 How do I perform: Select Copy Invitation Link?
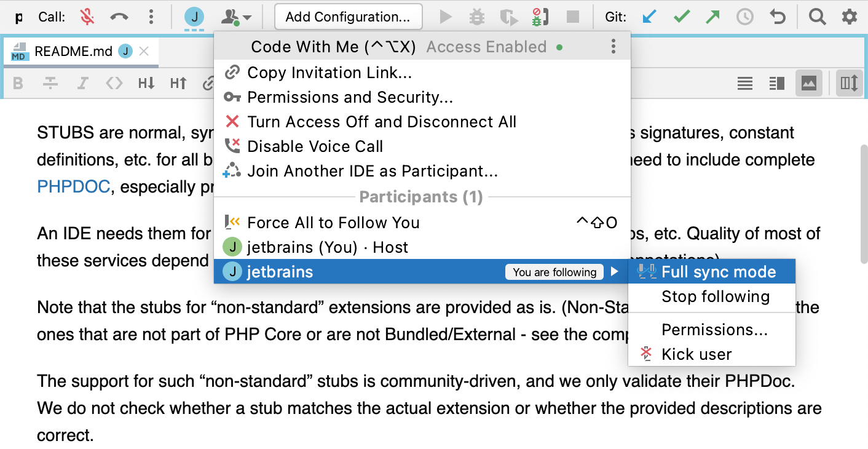click(329, 73)
